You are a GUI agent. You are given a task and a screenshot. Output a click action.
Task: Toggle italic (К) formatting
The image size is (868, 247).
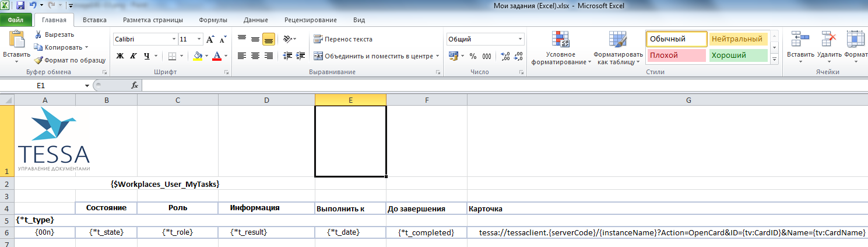(133, 57)
